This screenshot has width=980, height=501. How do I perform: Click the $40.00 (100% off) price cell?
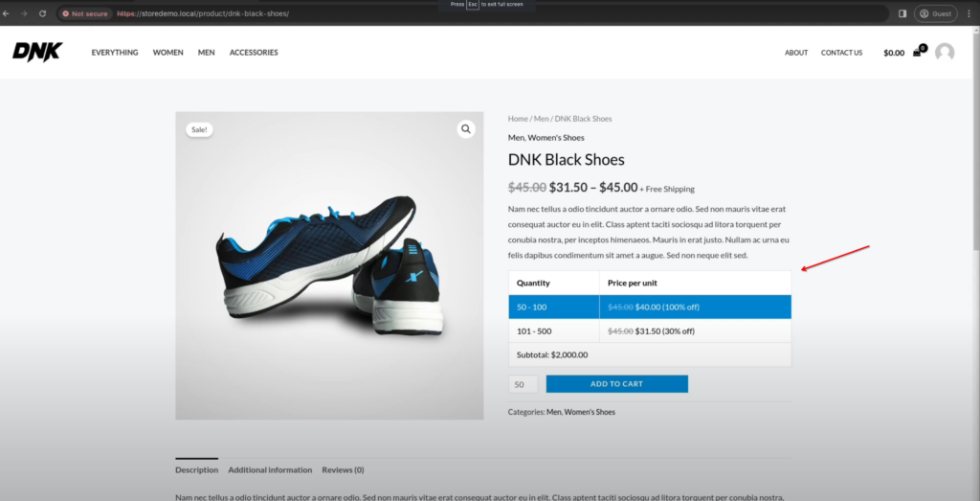pos(695,307)
